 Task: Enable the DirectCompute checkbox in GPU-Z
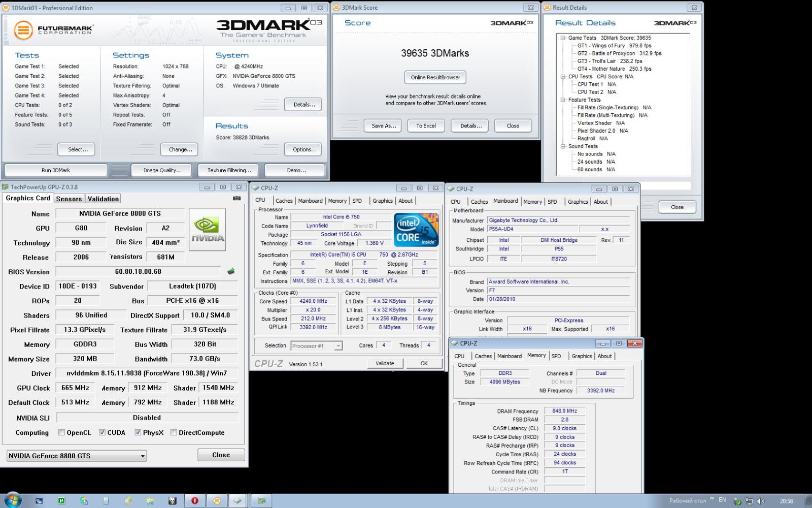point(174,432)
